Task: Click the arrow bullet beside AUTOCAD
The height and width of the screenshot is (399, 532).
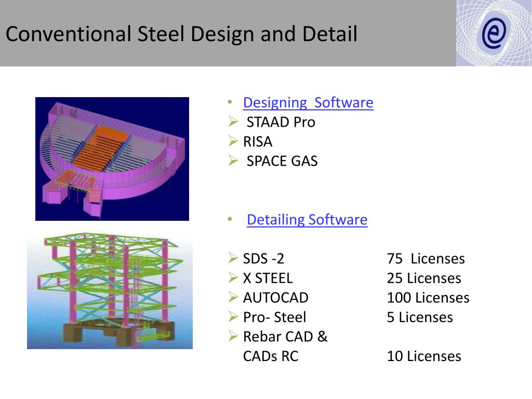Action: [233, 297]
